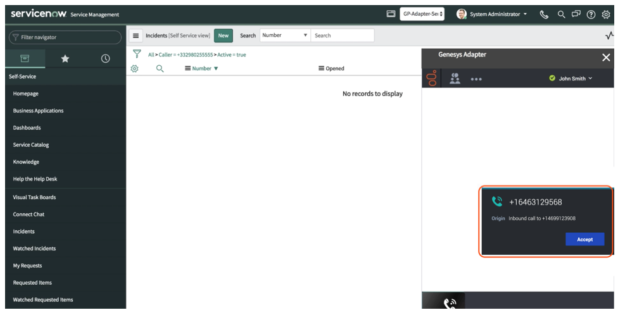The image size is (644, 310).
Task: Click the bottom ringing phone tab icon
Action: click(450, 304)
